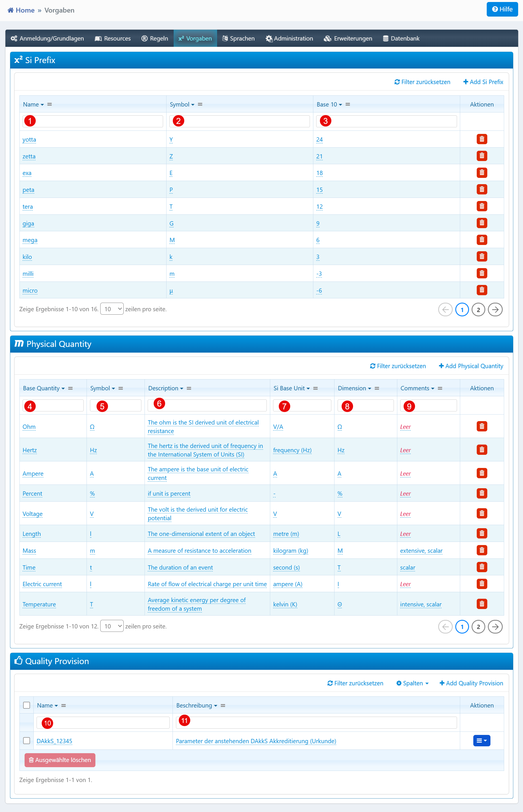Open the Administration tab
523x812 pixels.
click(289, 38)
